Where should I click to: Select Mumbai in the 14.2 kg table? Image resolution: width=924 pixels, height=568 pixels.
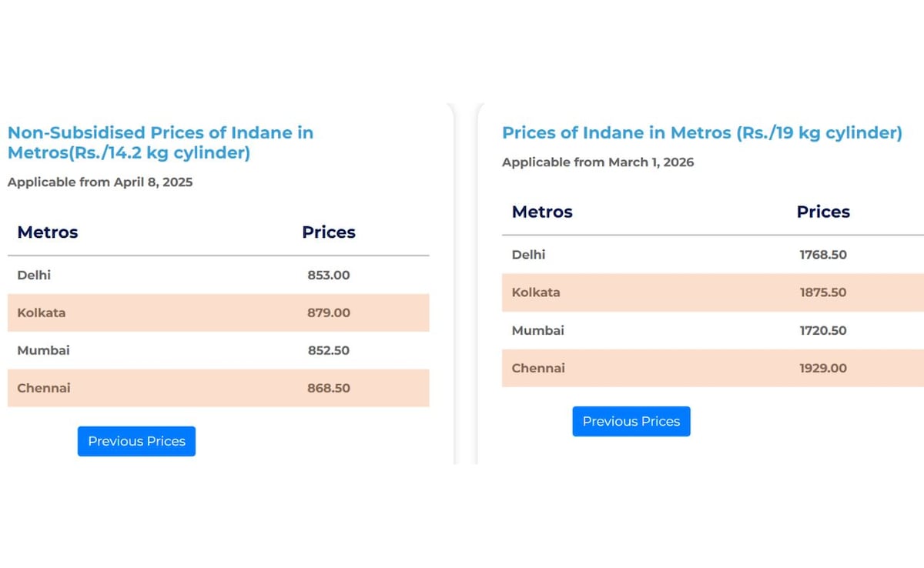(x=43, y=350)
